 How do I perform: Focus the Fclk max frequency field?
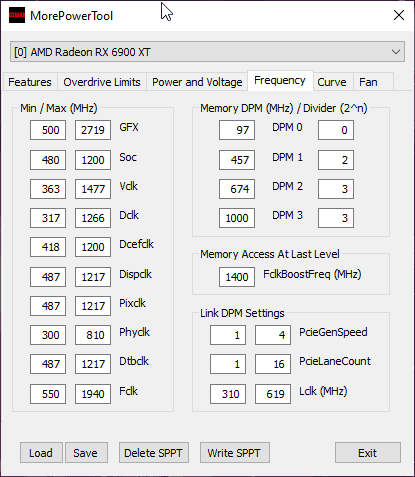point(93,394)
